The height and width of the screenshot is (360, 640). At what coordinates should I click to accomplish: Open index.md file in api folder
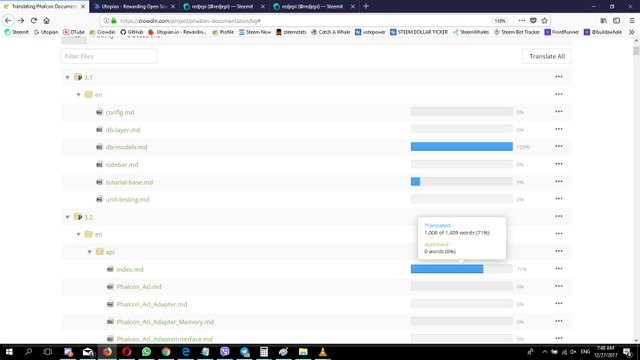coord(130,269)
